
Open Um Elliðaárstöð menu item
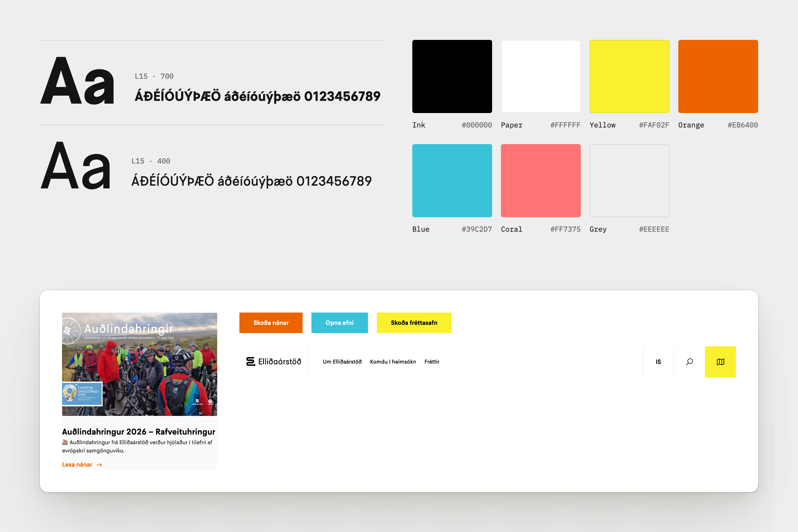coord(342,362)
